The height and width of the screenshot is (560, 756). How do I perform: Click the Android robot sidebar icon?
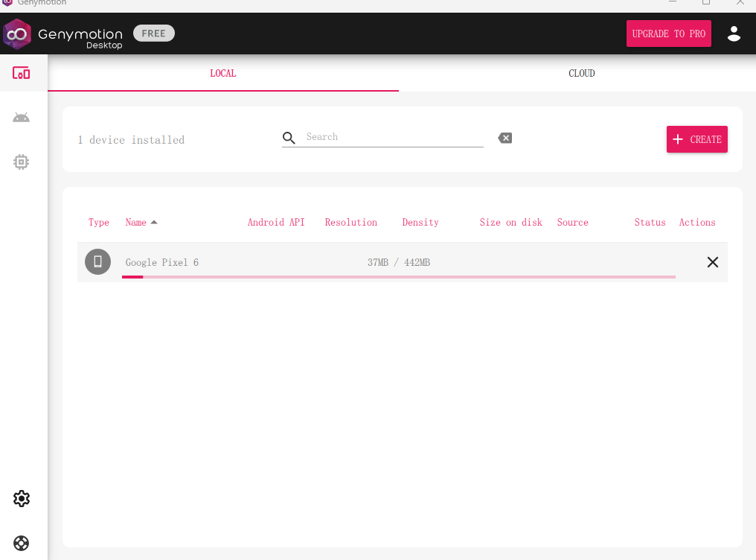pyautogui.click(x=22, y=118)
